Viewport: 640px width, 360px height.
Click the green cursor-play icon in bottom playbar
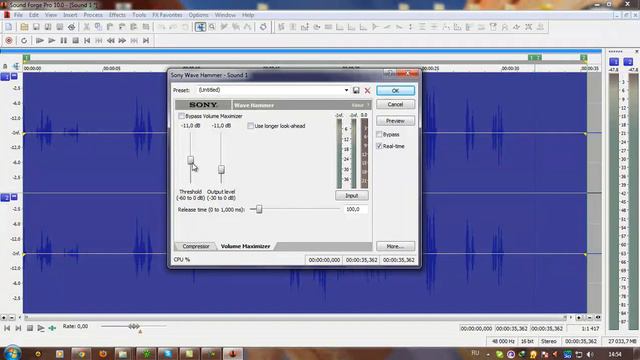(x=52, y=328)
